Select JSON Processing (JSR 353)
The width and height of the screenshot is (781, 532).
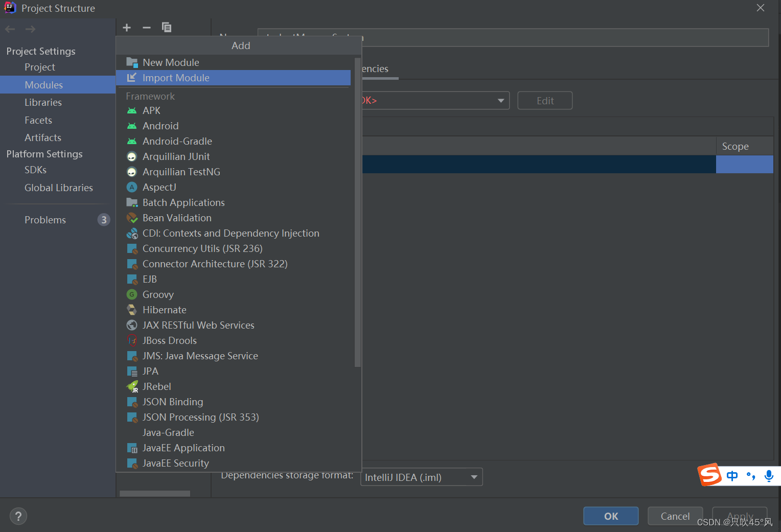click(233, 417)
